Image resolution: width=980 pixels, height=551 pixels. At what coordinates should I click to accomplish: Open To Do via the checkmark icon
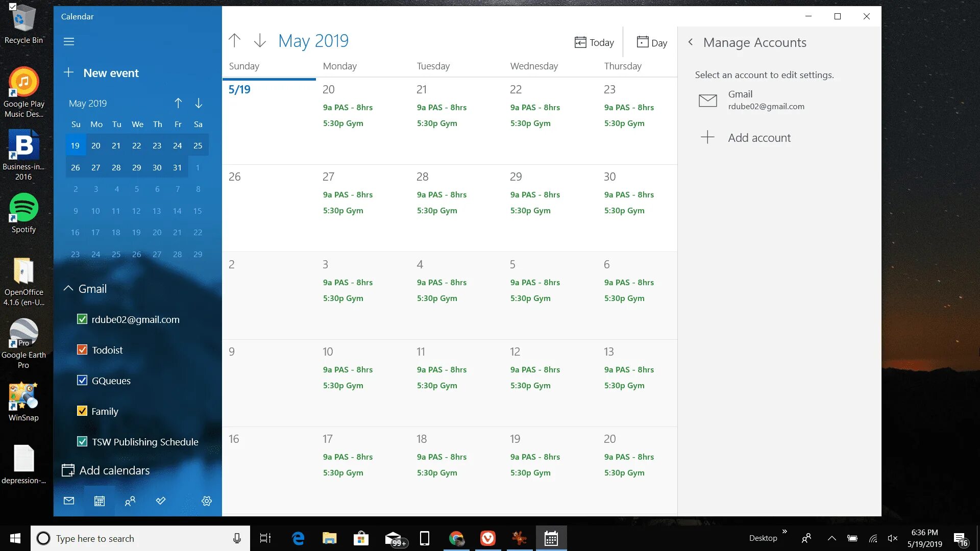click(160, 501)
